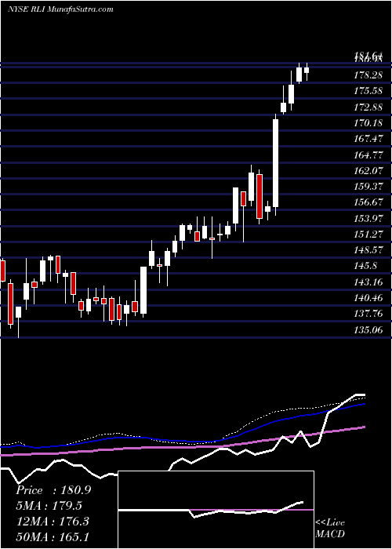Image resolution: width=392 pixels, height=549 pixels.
Task: Click the MACD inset chart panel
Action: tap(216, 510)
